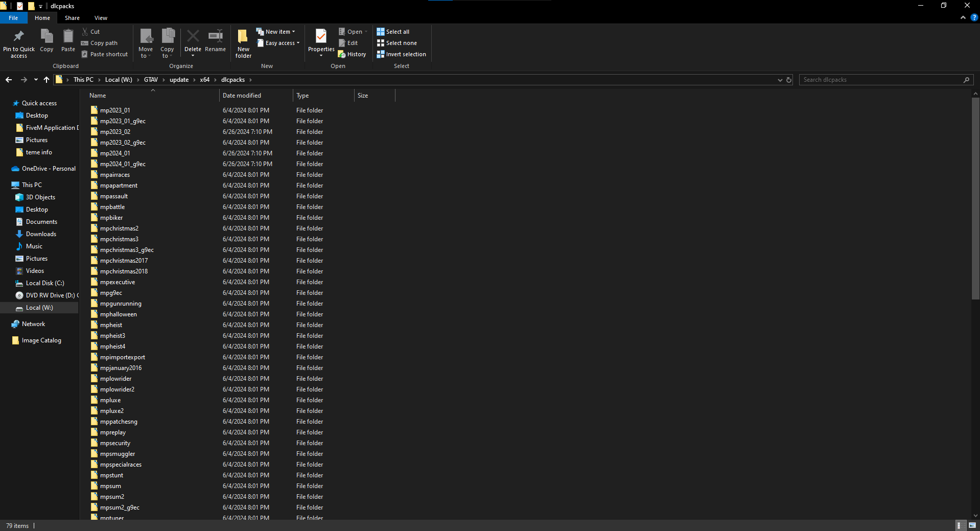Screen dimensions: 980x531
Task: Click History button in Open group
Action: [x=352, y=54]
